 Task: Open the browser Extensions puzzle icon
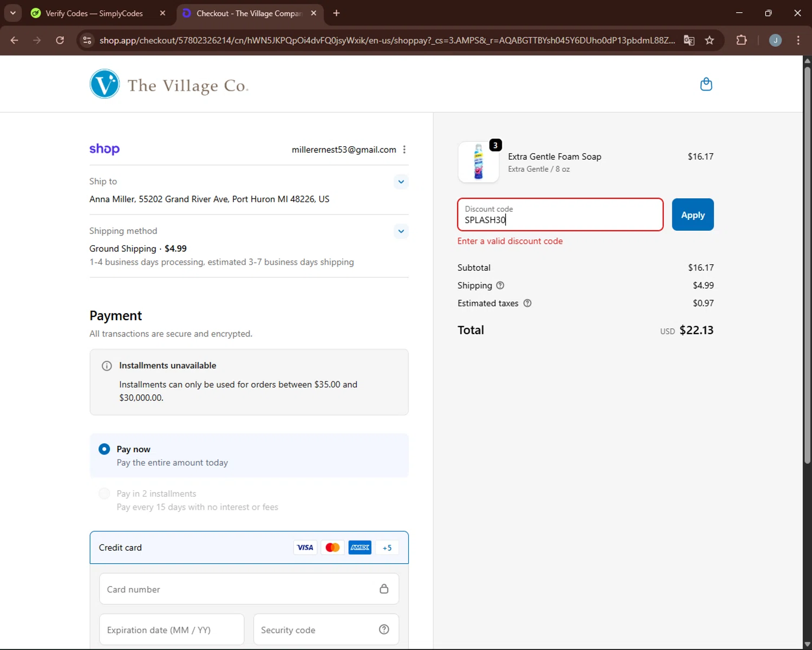(x=741, y=40)
